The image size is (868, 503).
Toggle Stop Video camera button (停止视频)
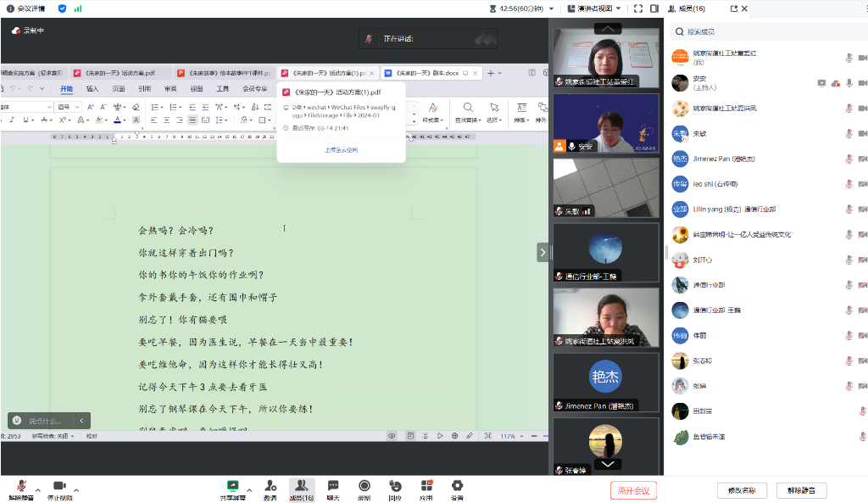[59, 489]
